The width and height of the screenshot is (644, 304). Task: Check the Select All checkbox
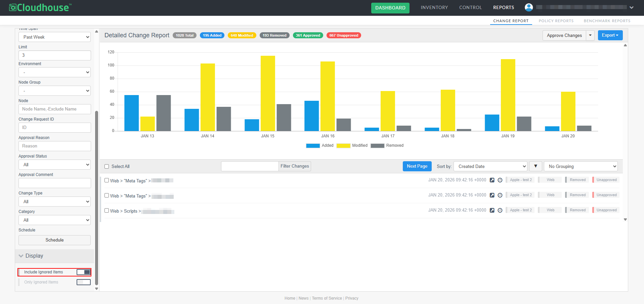click(107, 167)
